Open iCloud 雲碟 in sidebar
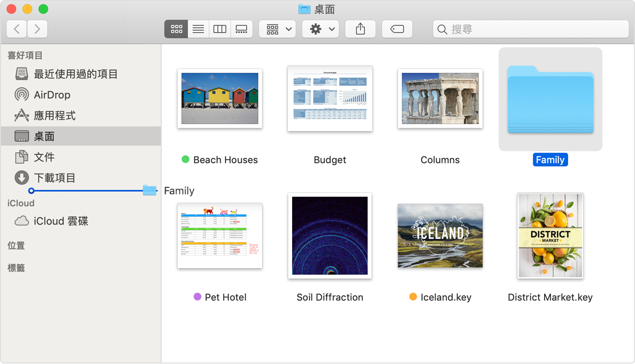 tap(61, 221)
